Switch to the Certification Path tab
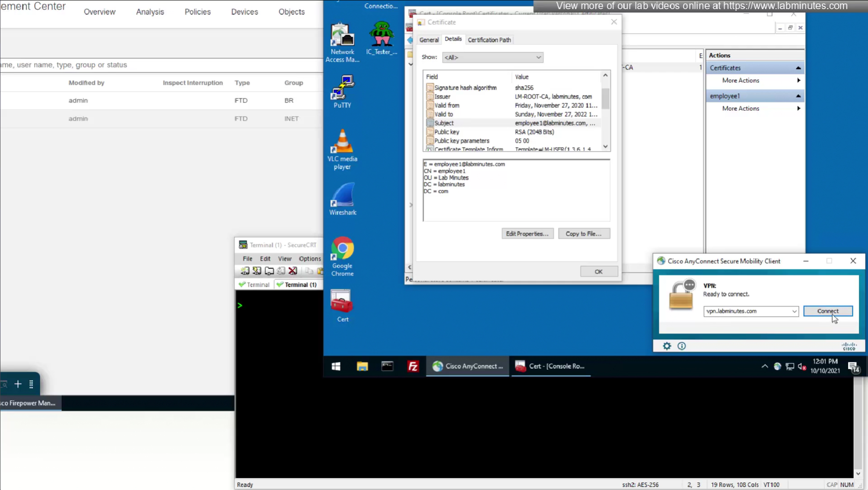Image resolution: width=868 pixels, height=490 pixels. click(x=489, y=40)
